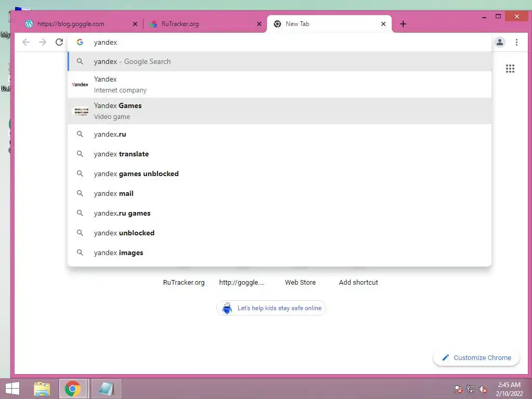Close the RuTracker.org tab
The height and width of the screenshot is (399, 532).
tap(259, 24)
